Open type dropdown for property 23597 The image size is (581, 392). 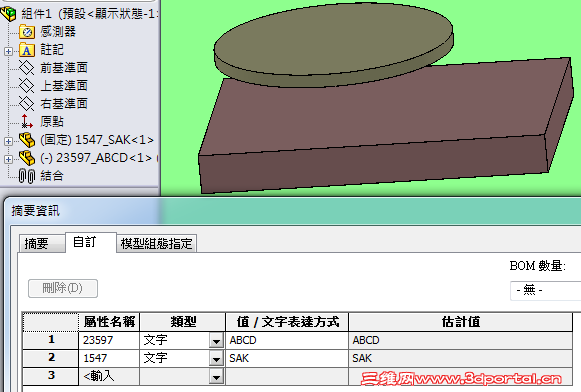[x=216, y=341]
